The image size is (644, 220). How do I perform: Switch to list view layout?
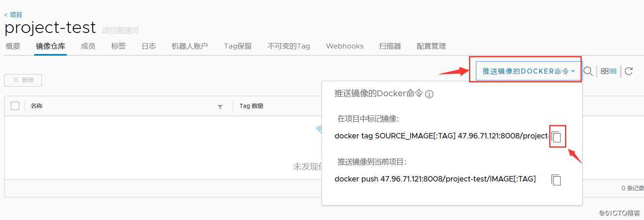(x=613, y=71)
